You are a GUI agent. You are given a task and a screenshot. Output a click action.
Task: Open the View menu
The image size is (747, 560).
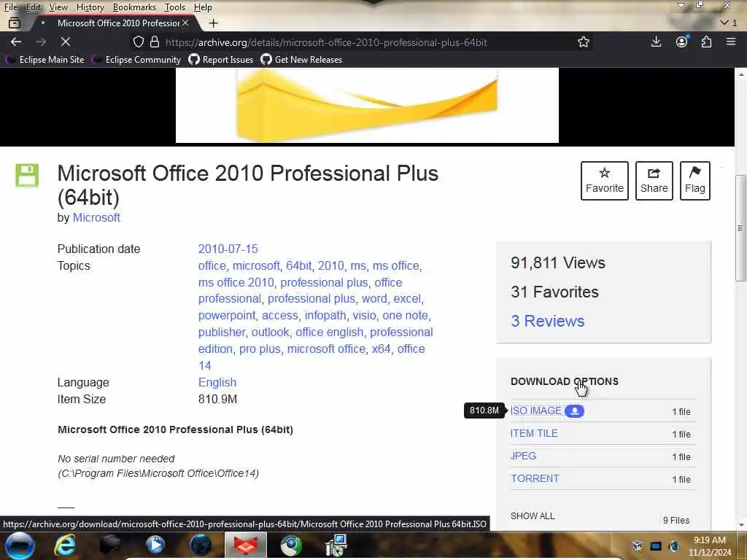(x=58, y=7)
